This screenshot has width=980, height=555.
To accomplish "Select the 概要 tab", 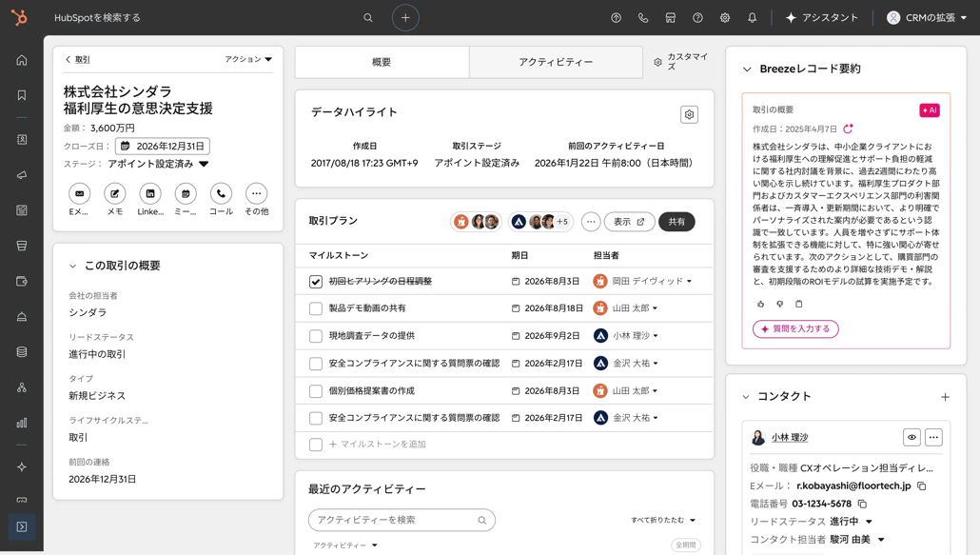I will (x=382, y=62).
